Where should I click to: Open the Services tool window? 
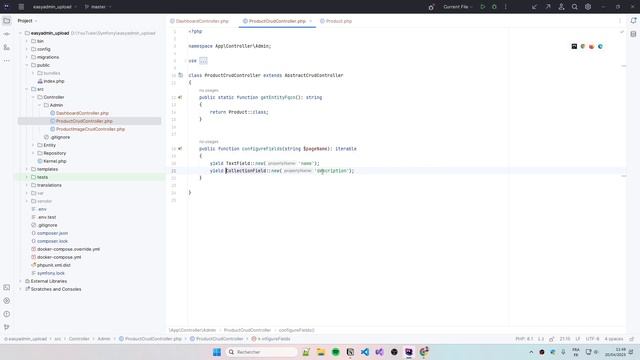7,301
